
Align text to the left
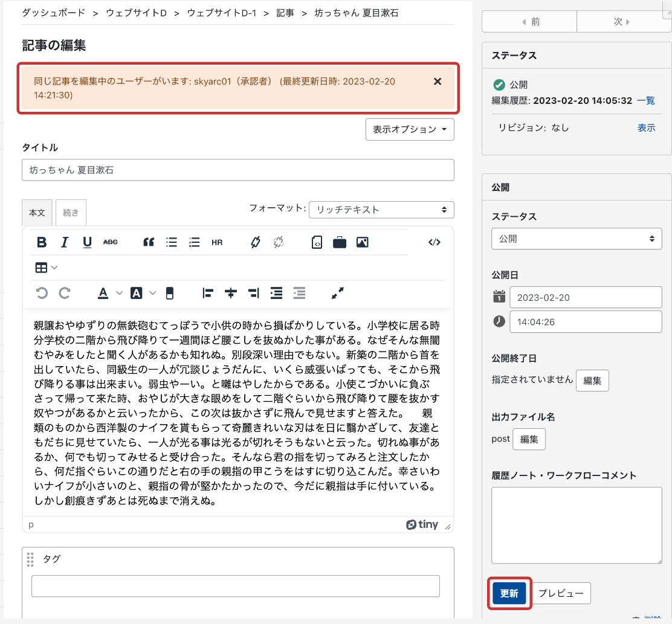tap(208, 293)
